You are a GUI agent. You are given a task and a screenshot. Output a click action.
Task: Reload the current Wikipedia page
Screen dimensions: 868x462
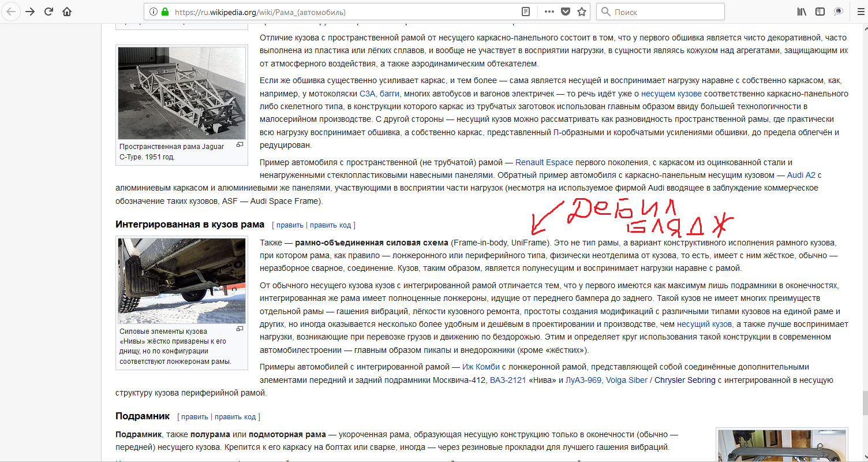coord(48,12)
